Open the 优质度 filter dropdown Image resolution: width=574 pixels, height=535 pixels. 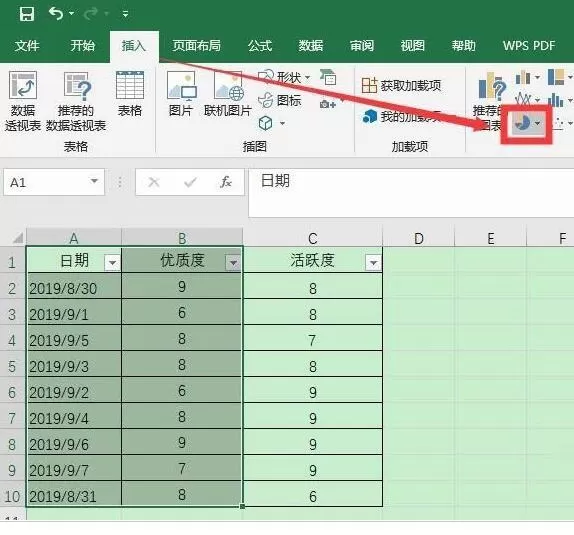233,263
